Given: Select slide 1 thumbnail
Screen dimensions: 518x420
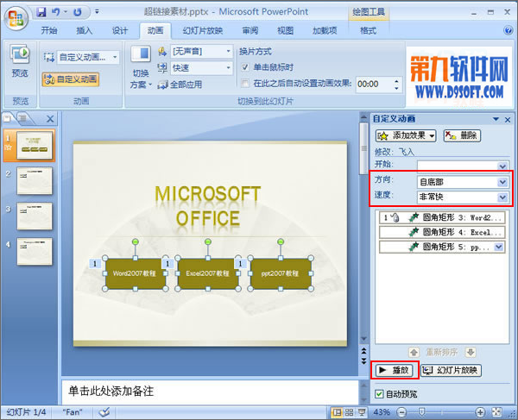Looking at the screenshot, I should coord(35,145).
